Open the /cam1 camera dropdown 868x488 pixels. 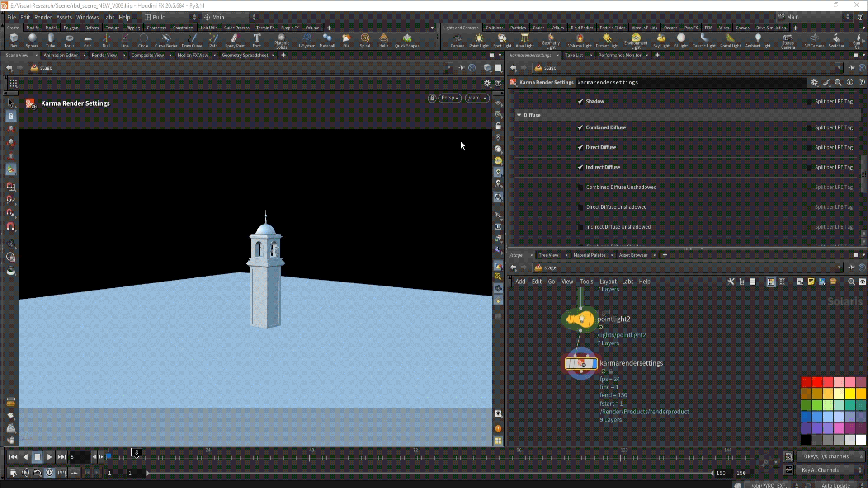point(477,98)
